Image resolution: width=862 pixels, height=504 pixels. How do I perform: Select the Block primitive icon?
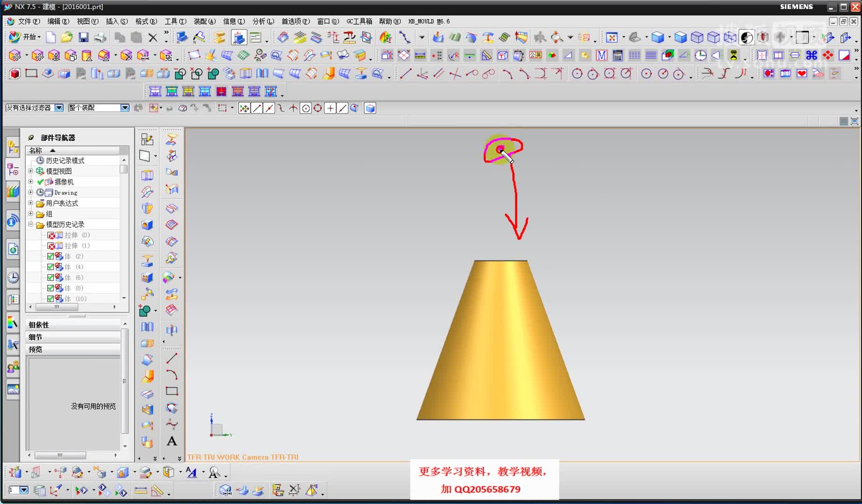[14, 73]
